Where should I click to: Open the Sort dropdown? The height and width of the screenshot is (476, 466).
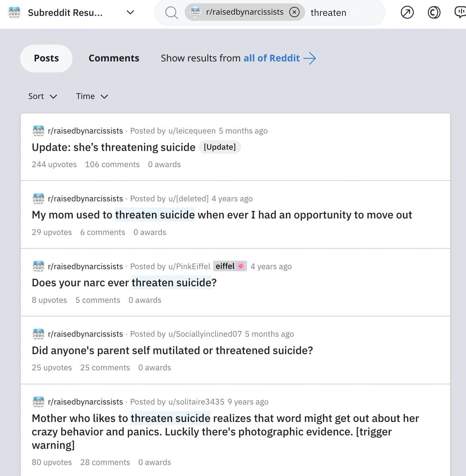pyautogui.click(x=42, y=96)
